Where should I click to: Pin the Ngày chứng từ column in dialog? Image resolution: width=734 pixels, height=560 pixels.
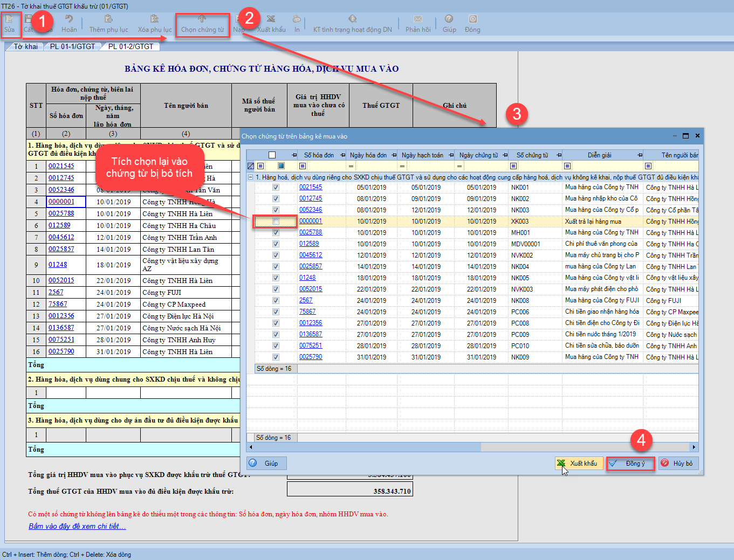point(506,155)
